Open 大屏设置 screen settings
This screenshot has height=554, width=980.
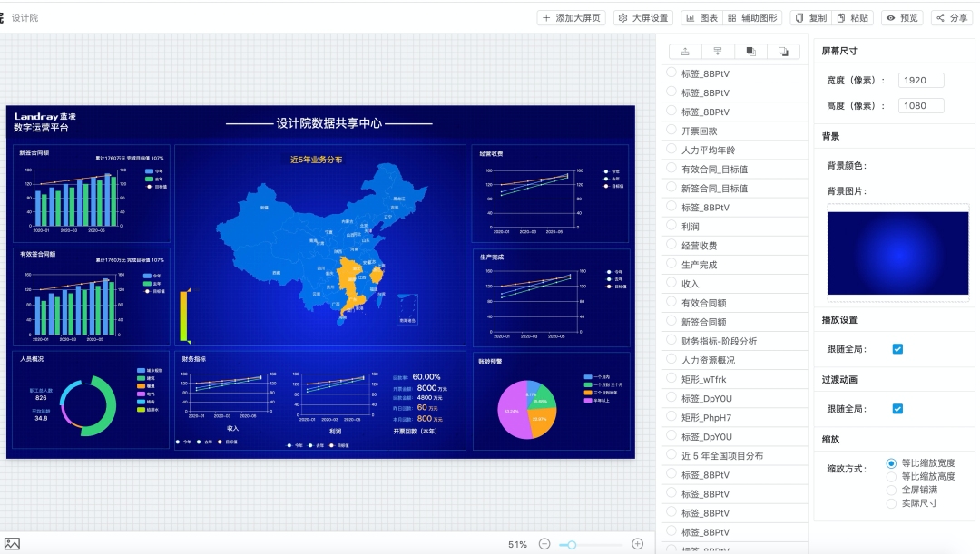coord(642,18)
